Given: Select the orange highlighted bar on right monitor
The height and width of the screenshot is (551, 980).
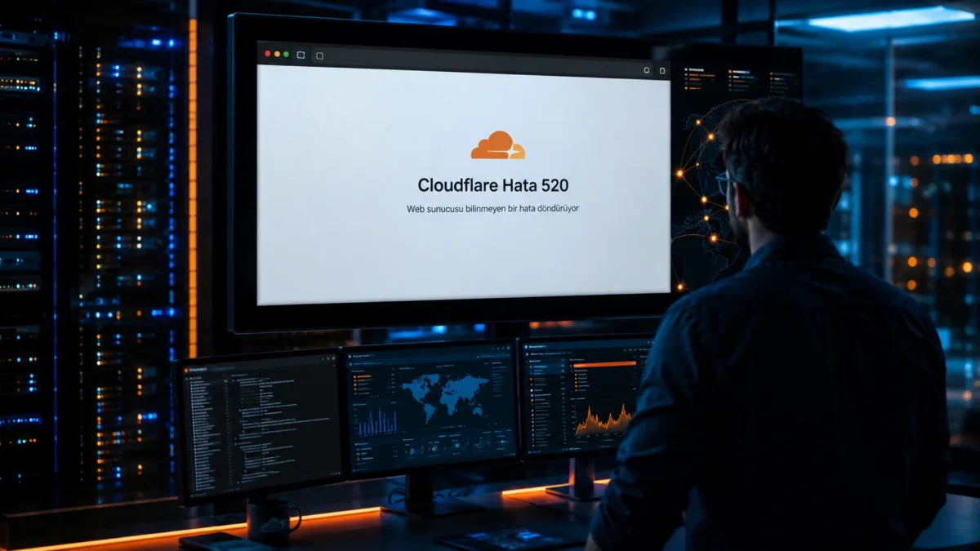Looking at the screenshot, I should pyautogui.click(x=604, y=364).
